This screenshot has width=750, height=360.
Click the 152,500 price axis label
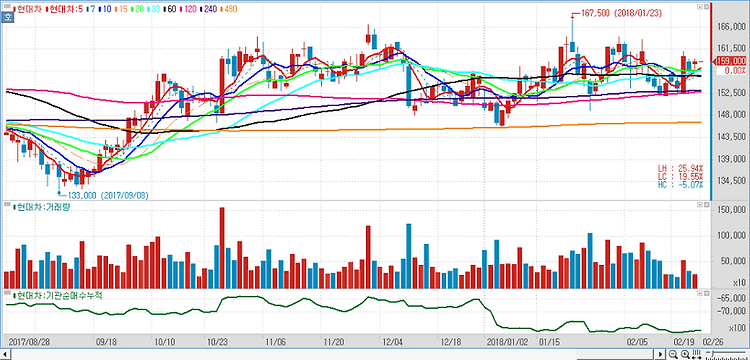(731, 93)
